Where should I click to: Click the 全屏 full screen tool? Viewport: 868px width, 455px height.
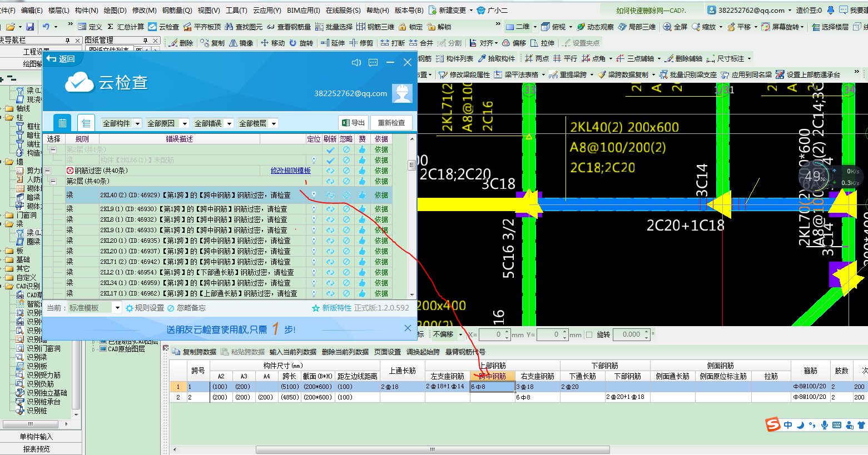tap(675, 27)
